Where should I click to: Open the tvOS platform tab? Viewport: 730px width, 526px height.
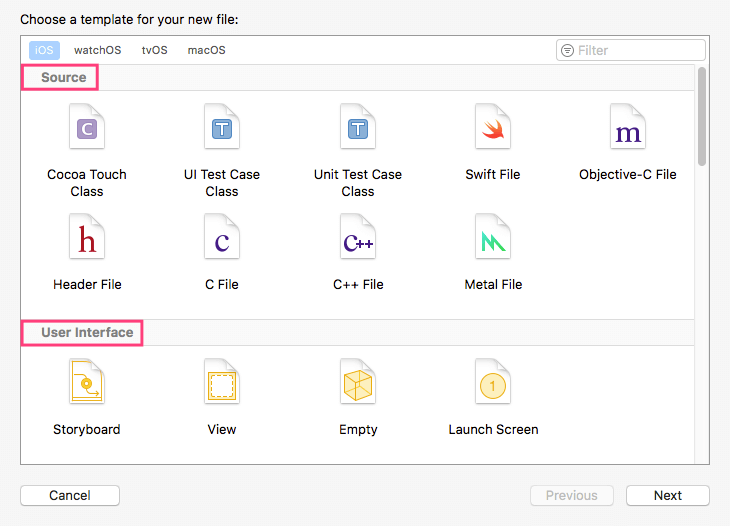(x=155, y=50)
